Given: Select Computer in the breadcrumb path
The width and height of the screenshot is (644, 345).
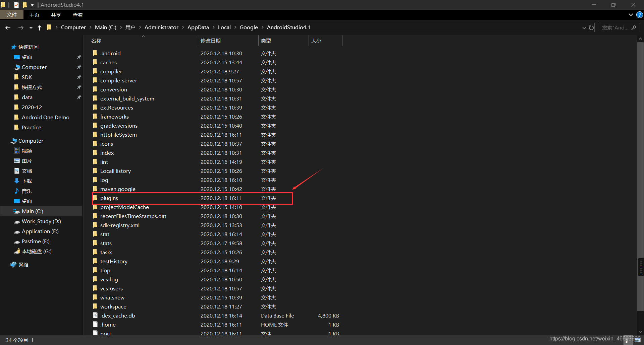Looking at the screenshot, I should [73, 27].
